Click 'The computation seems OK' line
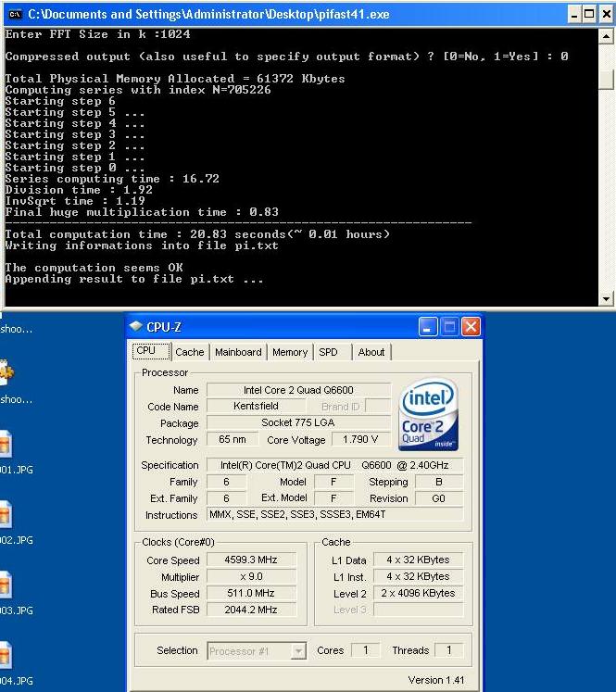 pyautogui.click(x=94, y=268)
